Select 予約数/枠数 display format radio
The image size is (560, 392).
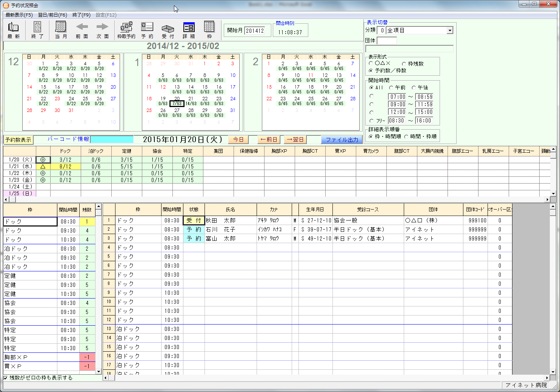pyautogui.click(x=371, y=70)
